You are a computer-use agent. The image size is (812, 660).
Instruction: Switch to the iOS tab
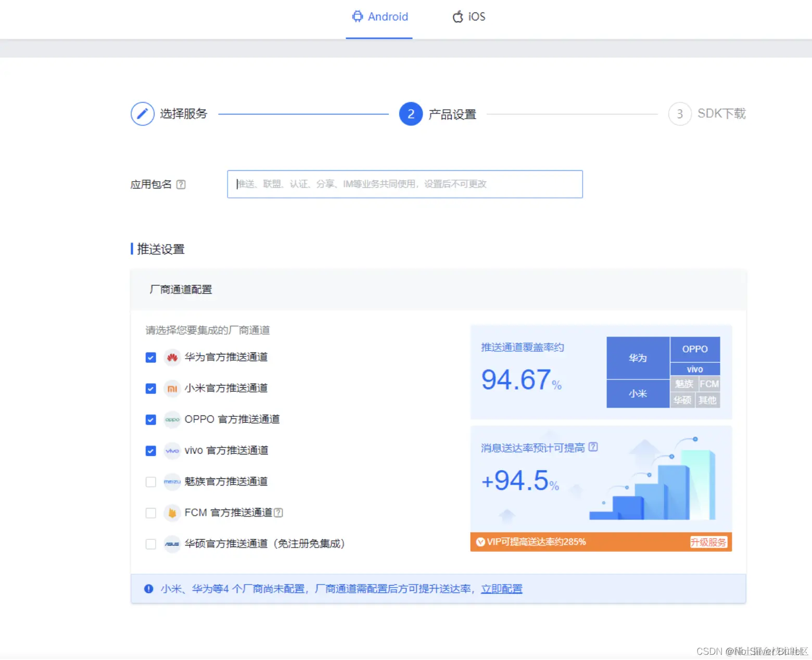(468, 17)
